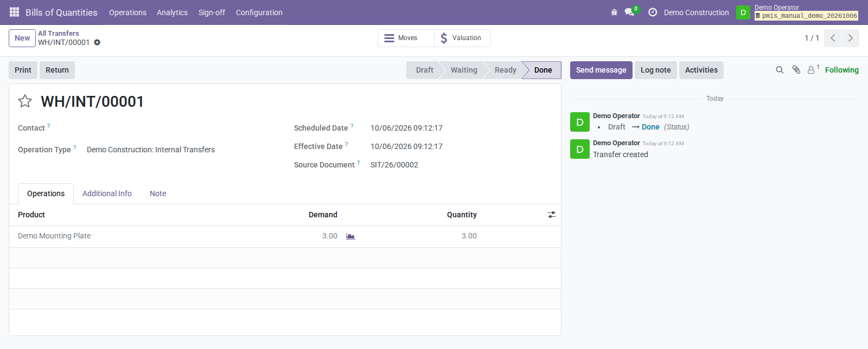Open column settings adjust icon
Viewport: 868px width, 349px height.
(x=552, y=215)
